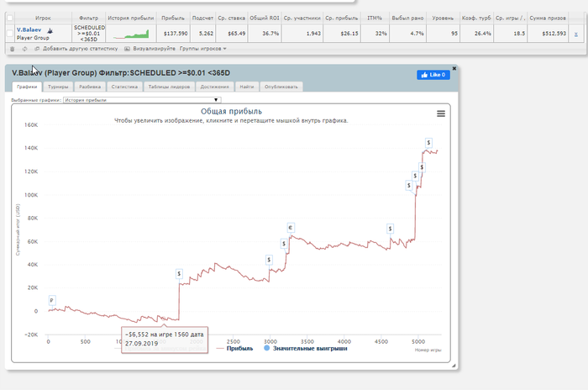Click the refresh icon in stats toolbar
The image size is (588, 390).
(24, 49)
